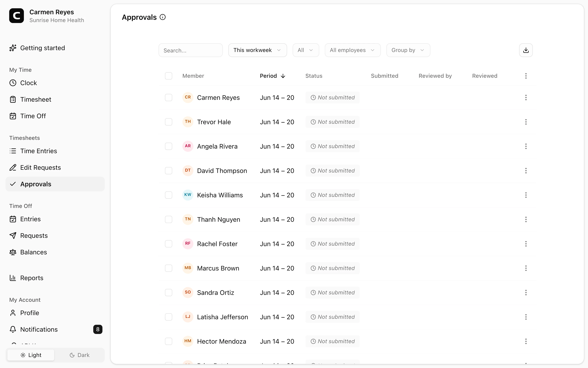
Task: Open row actions menu for Trevor Hale
Action: pos(526,122)
